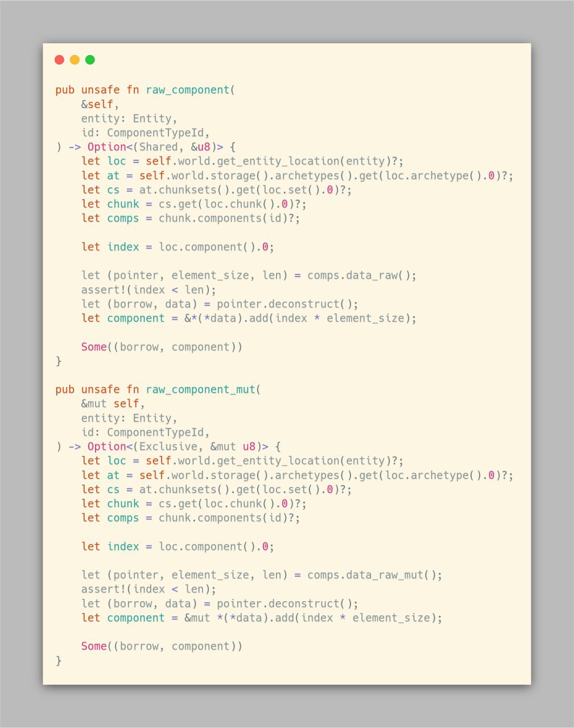Click "Some((borrow, component))" inside raw_component
Image resolution: width=574 pixels, height=728 pixels.
162,347
